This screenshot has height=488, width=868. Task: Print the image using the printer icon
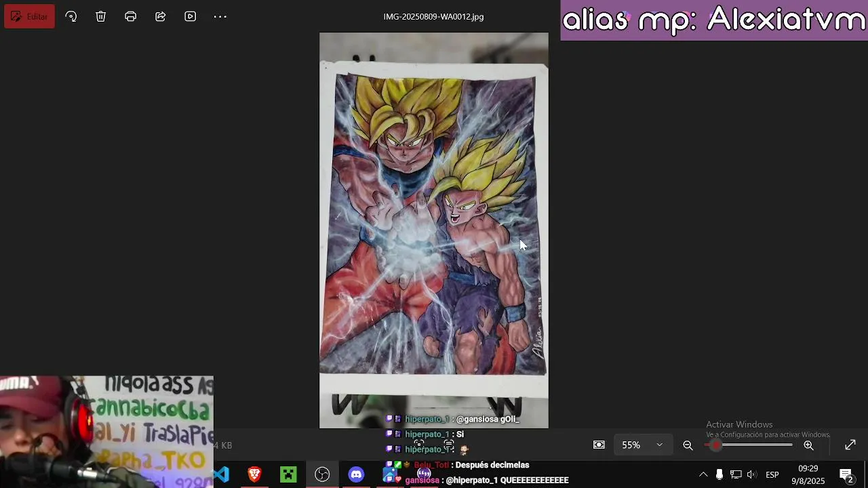(131, 16)
